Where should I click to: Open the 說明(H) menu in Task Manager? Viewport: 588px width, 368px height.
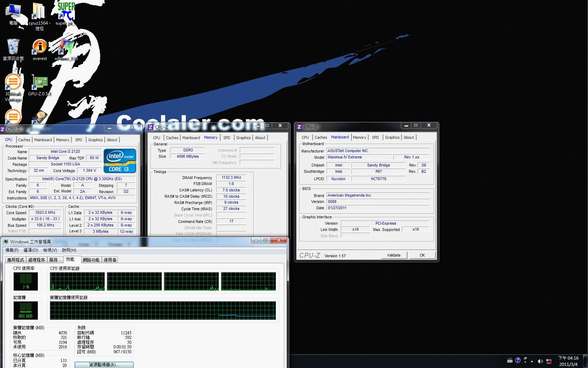point(69,250)
